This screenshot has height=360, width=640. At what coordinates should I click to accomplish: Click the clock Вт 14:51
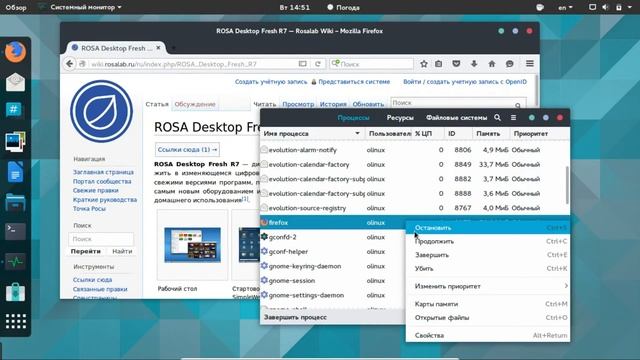(x=294, y=7)
